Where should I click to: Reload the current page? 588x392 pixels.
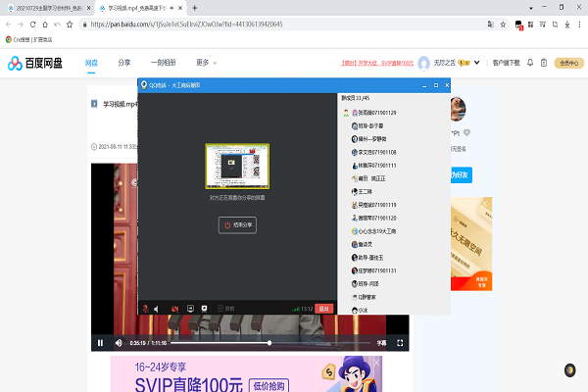[33, 24]
